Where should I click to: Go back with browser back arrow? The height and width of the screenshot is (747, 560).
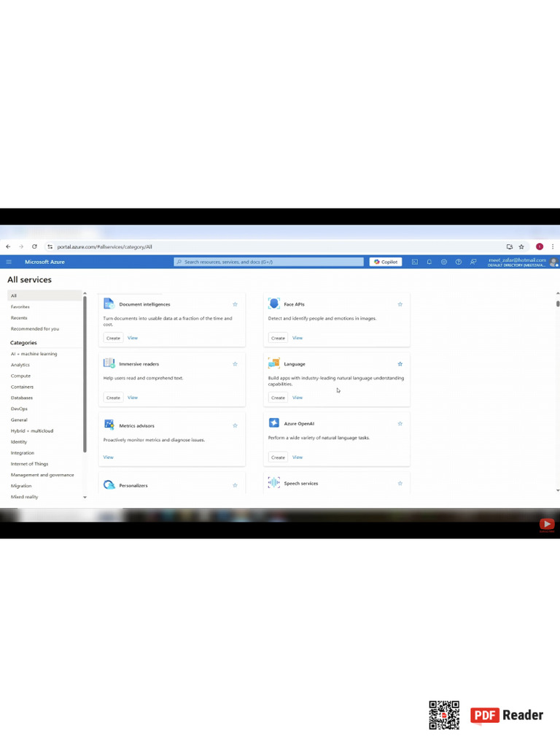tap(8, 247)
